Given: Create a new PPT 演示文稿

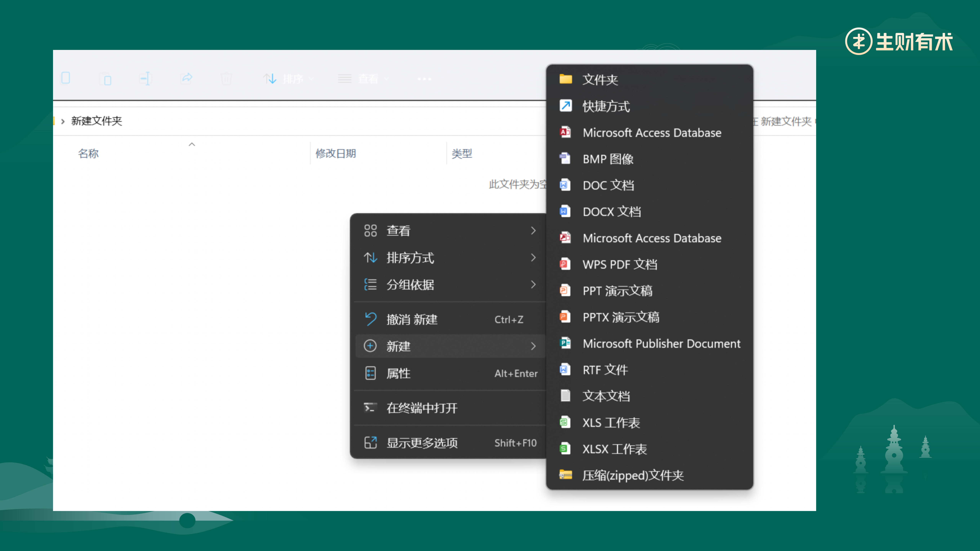Looking at the screenshot, I should click(649, 291).
